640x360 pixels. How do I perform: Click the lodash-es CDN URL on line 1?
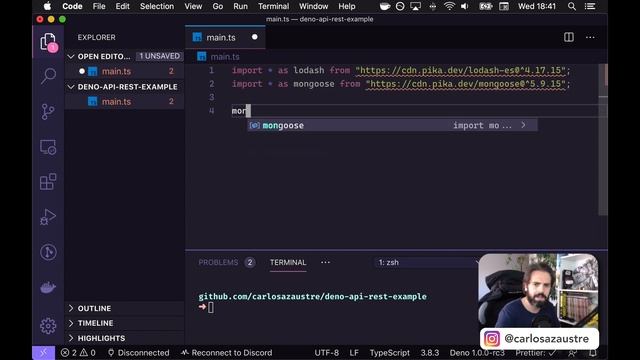460,71
